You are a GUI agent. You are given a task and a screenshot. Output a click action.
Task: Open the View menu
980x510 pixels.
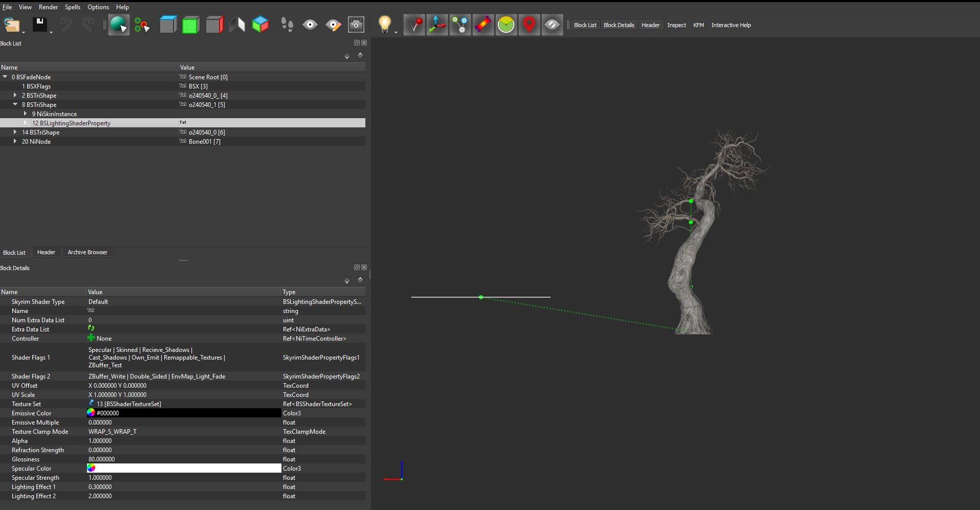[x=25, y=7]
